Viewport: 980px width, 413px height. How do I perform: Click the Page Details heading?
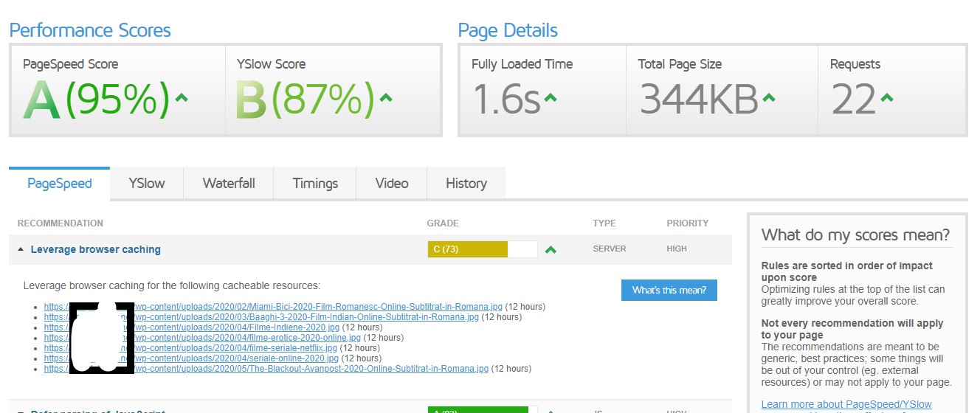508,30
